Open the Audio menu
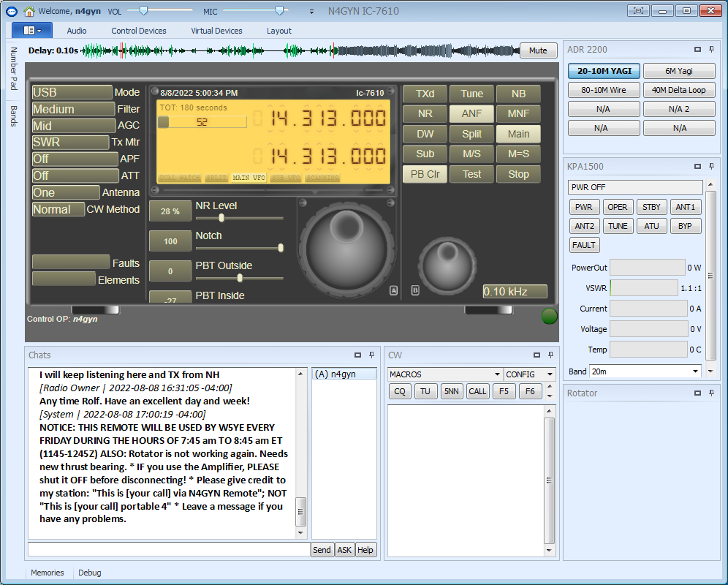This screenshot has height=585, width=728. [x=77, y=31]
